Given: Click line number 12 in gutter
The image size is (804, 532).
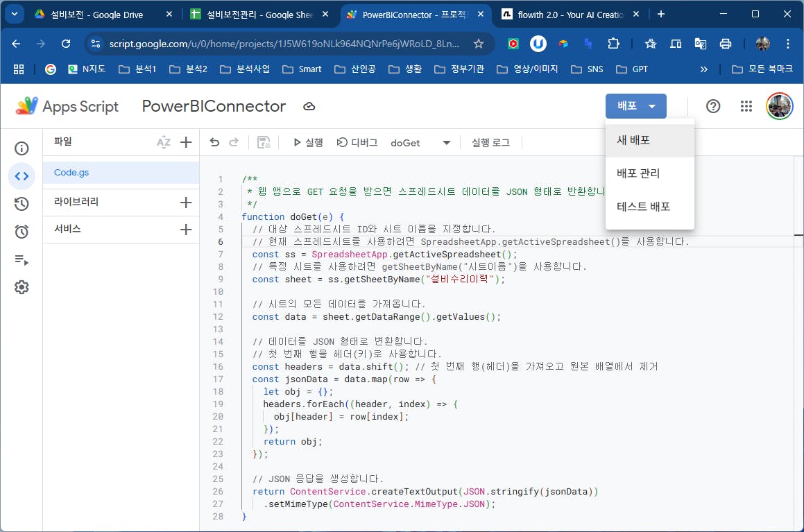Looking at the screenshot, I should 218,317.
